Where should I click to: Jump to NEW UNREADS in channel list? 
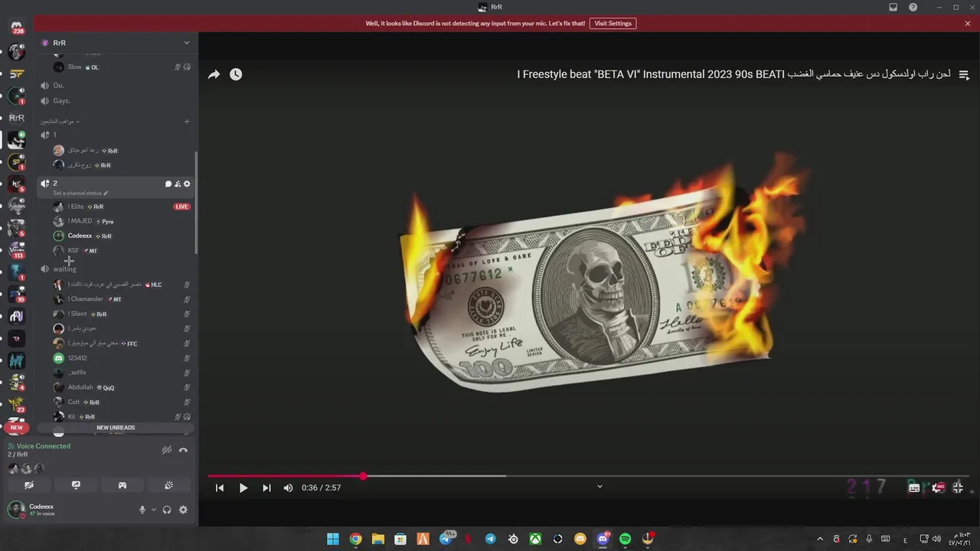tap(116, 428)
